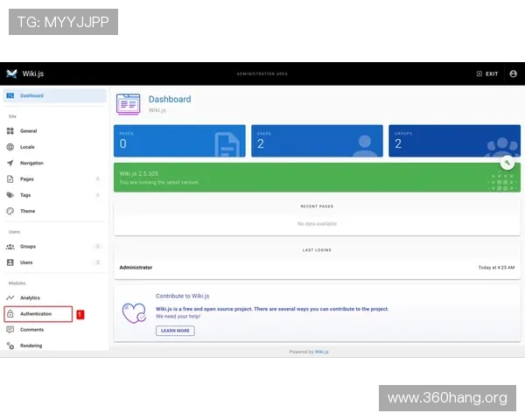Click the Learn More button
525x420 pixels.
click(175, 331)
